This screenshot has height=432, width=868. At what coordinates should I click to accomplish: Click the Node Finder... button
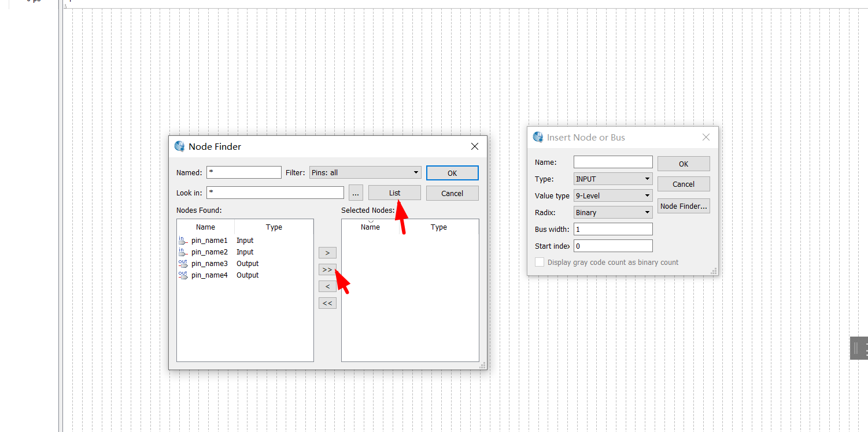click(684, 206)
